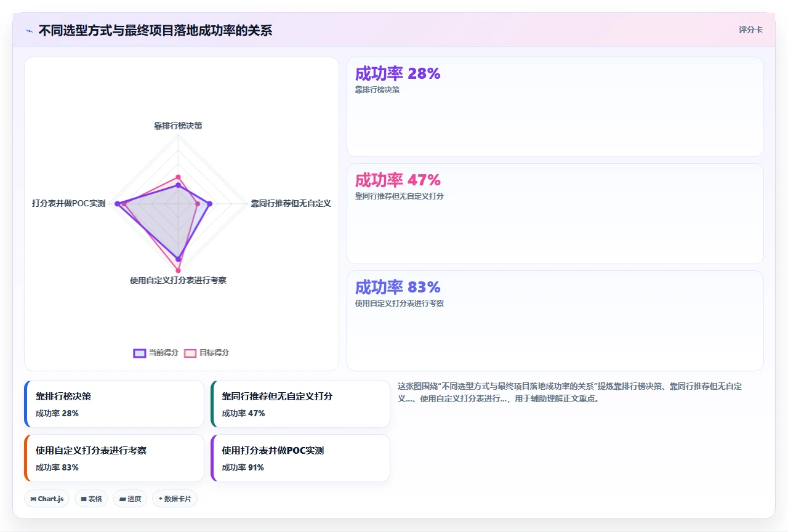Viewport: 788px width, 532px height.
Task: Toggle the 目标得分 legend item
Action: [207, 353]
